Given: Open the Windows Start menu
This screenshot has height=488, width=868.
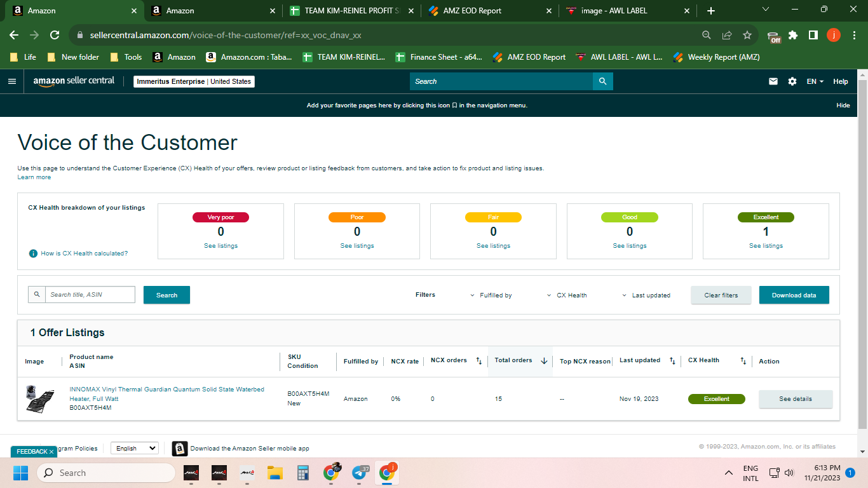Looking at the screenshot, I should tap(20, 473).
